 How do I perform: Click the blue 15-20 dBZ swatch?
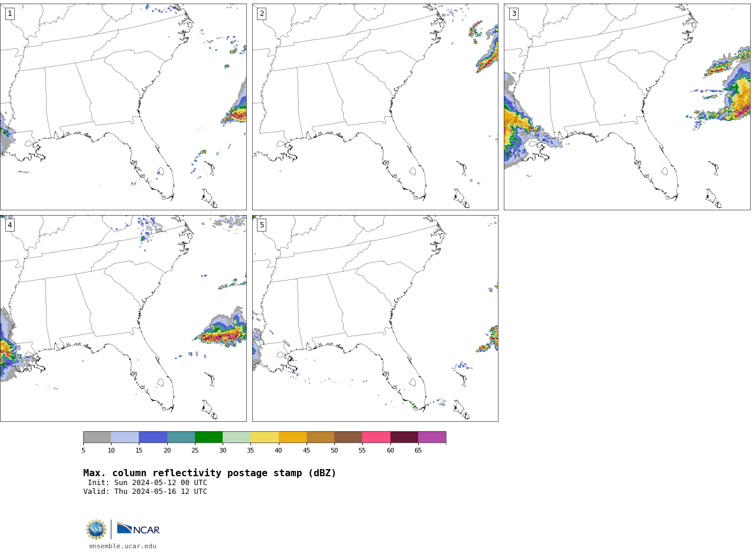coord(153,437)
